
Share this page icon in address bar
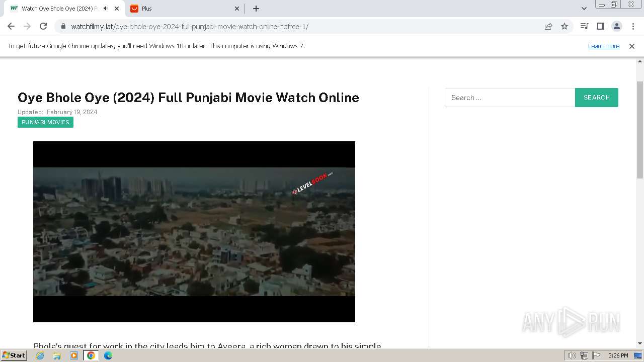[548, 26]
